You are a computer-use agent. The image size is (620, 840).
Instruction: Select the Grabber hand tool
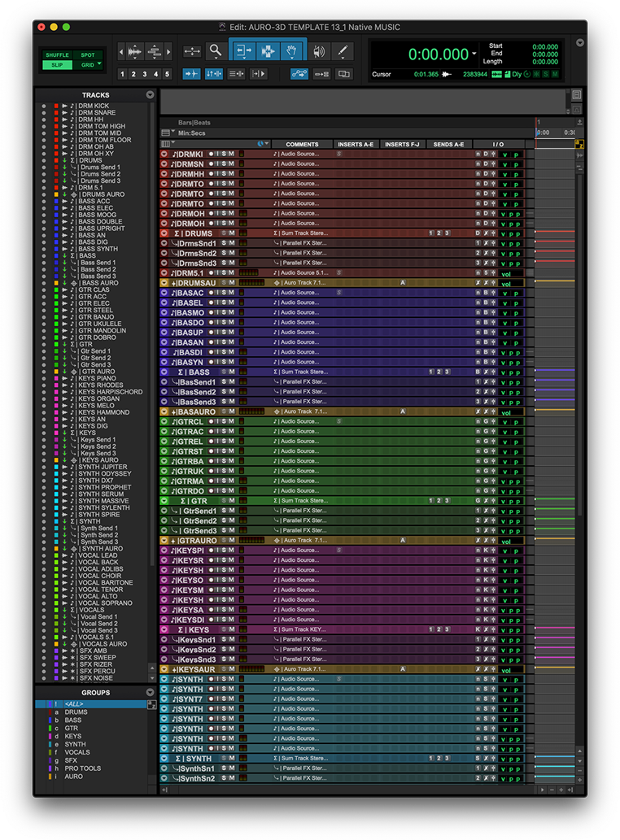click(x=293, y=51)
